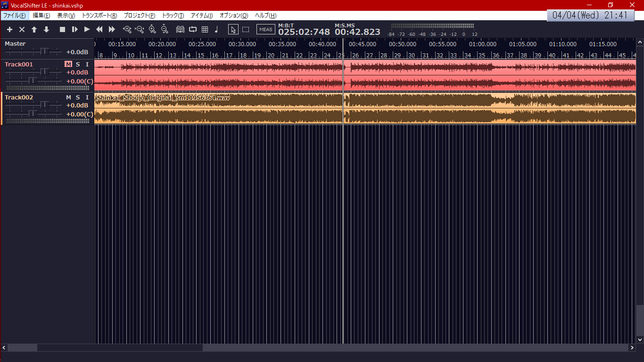Click the M:S.MS time readout 00:42.823
Screen dimensions: 644x362
point(357,32)
